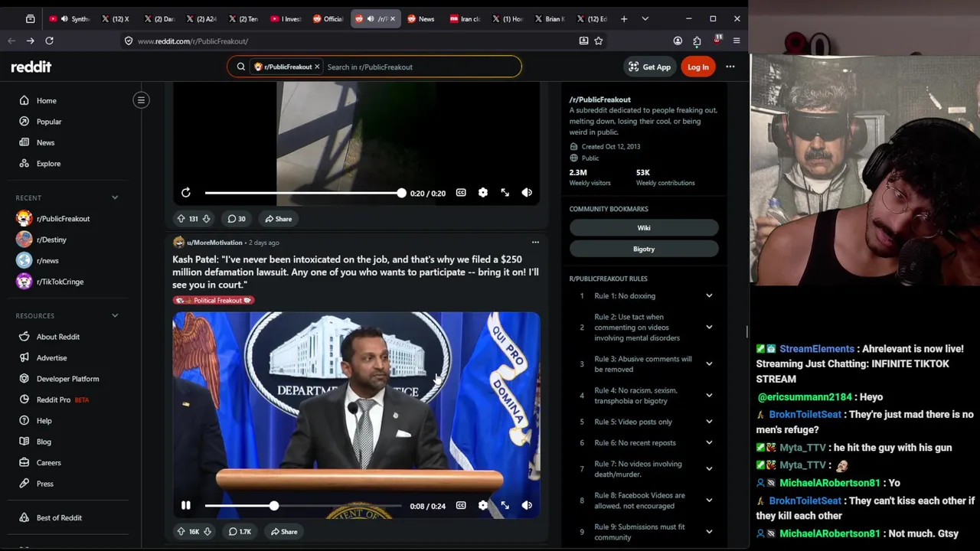Replay the finished top video

186,193
